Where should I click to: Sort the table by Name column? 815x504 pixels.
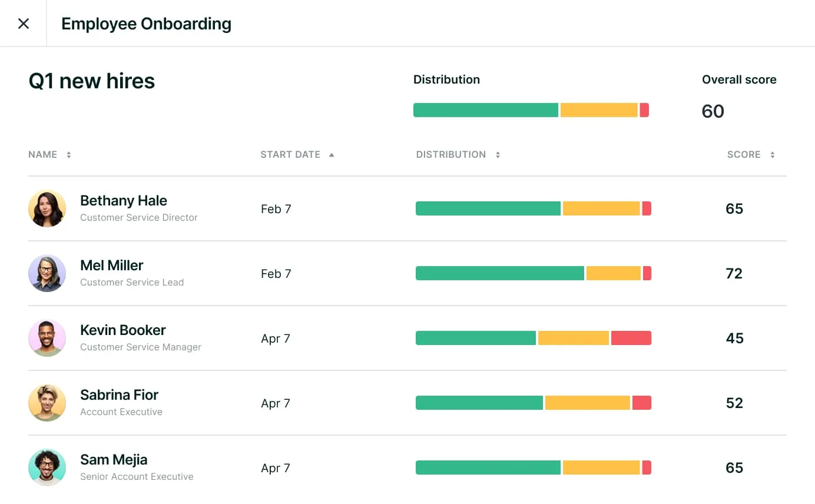69,155
